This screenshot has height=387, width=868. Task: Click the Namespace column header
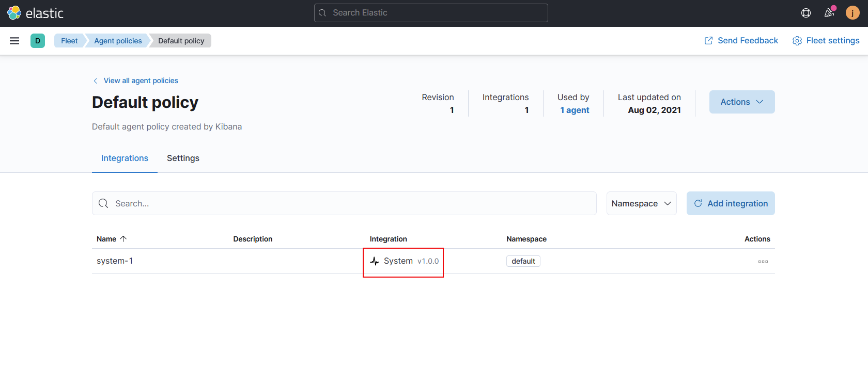526,239
